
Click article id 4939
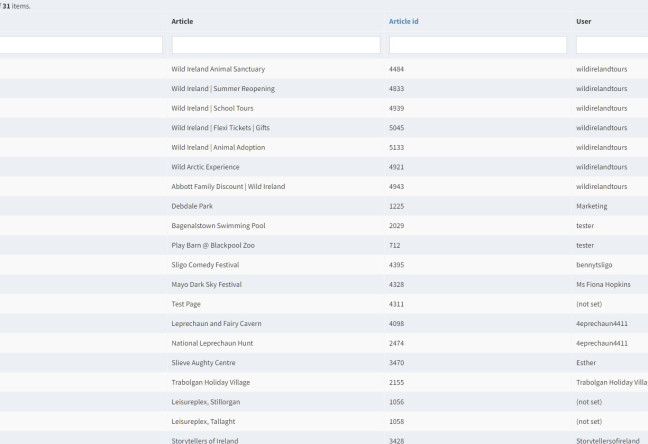click(396, 108)
